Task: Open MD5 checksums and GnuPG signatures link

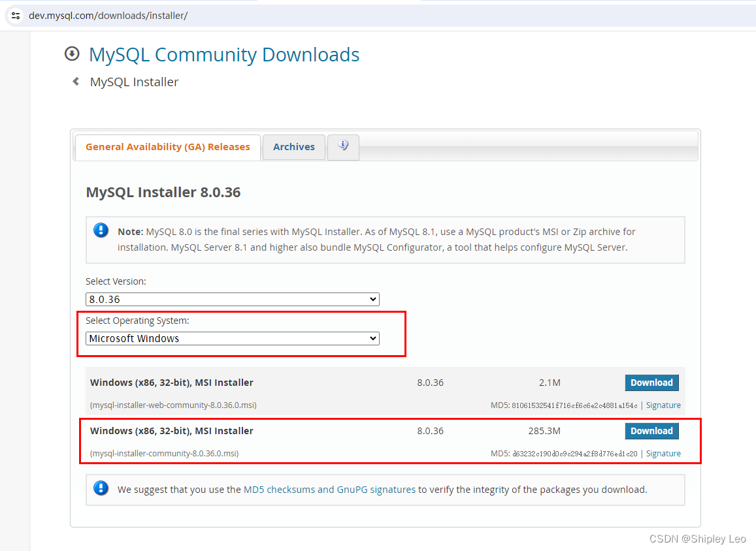Action: [329, 490]
